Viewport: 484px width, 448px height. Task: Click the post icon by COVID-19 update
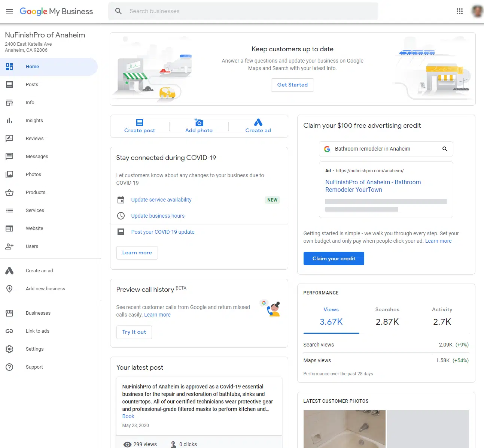pos(121,232)
